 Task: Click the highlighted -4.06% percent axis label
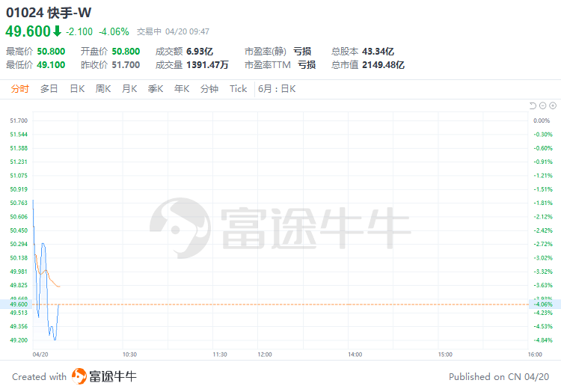[543, 304]
